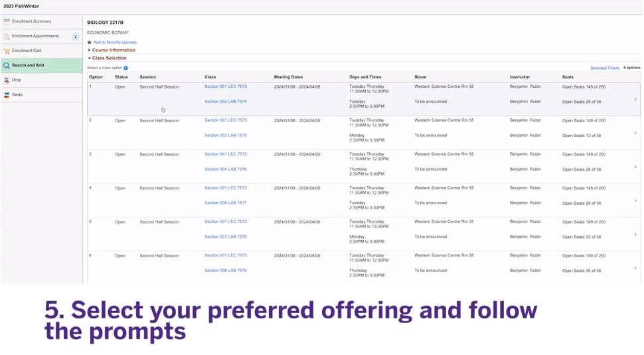Click the Enrollment Appointments calendar icon
The height and width of the screenshot is (355, 644).
(x=7, y=36)
